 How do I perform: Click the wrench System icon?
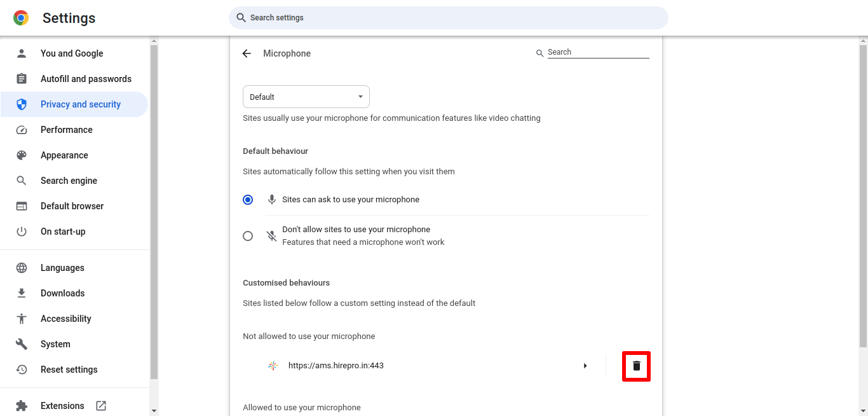[x=22, y=344]
